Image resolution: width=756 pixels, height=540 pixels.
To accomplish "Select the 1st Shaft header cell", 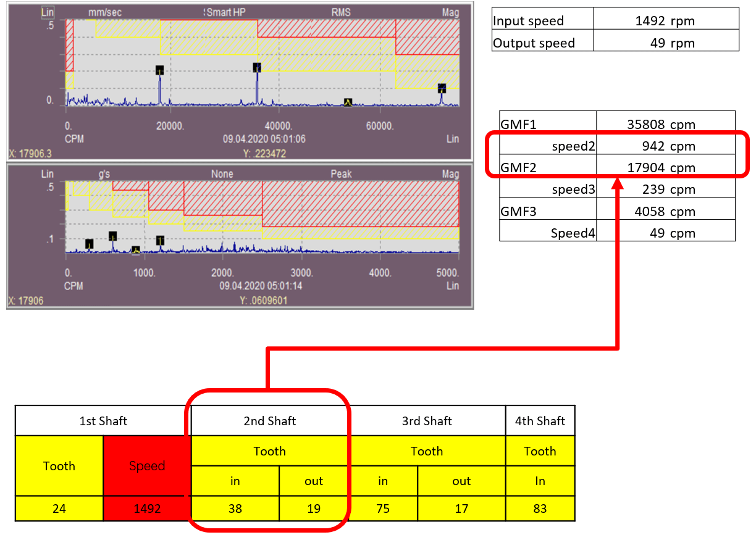I will coord(103,421).
